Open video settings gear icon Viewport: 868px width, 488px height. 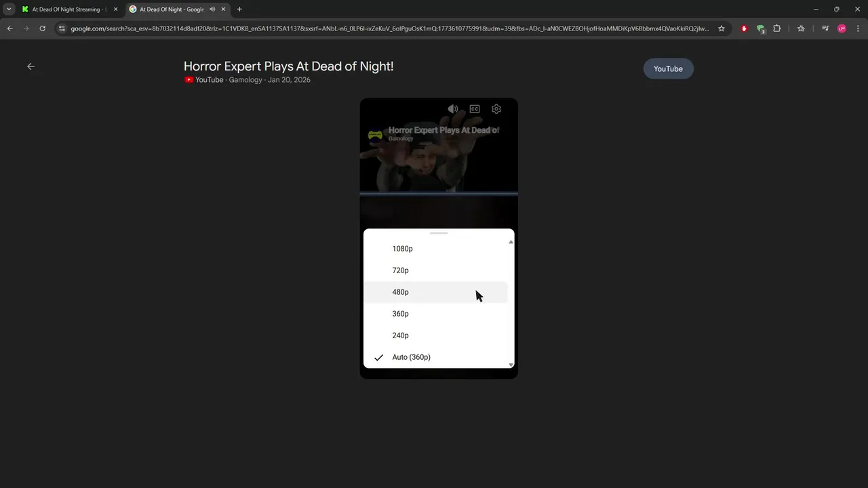pyautogui.click(x=496, y=109)
